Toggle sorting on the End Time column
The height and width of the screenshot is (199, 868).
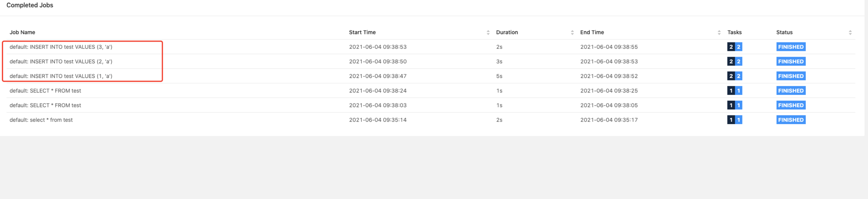pos(592,32)
